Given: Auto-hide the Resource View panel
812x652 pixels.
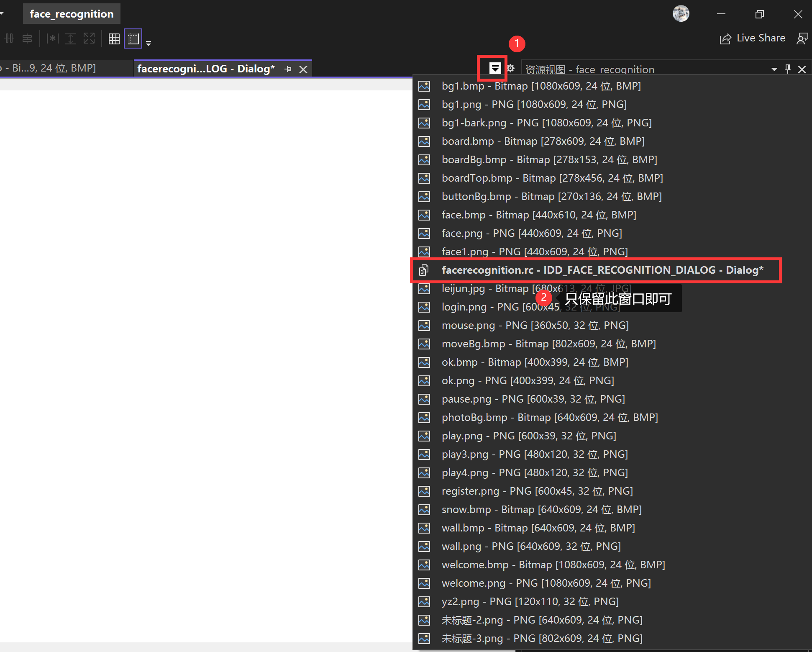Looking at the screenshot, I should pos(788,69).
